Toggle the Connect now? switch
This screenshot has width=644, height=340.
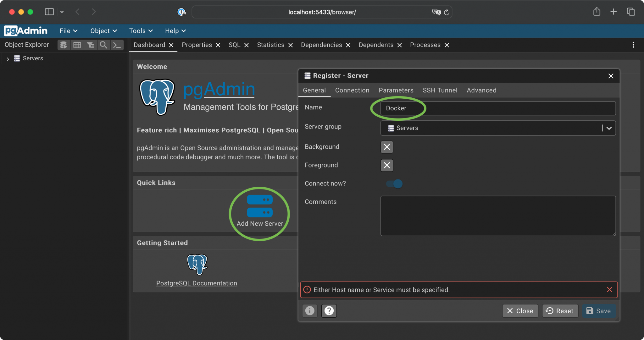click(394, 184)
